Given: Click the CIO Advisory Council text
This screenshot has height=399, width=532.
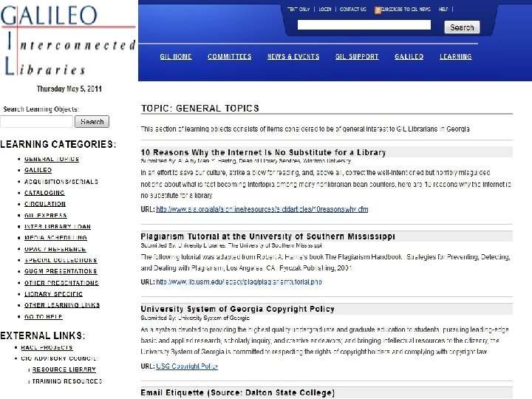Looking at the screenshot, I should pyautogui.click(x=59, y=358).
